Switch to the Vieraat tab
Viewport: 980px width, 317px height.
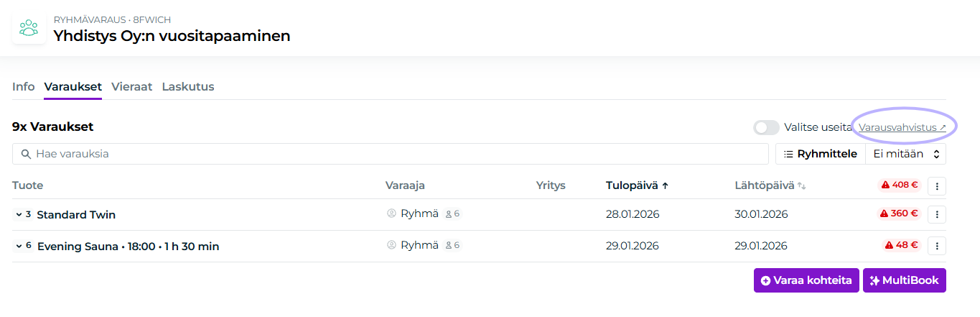(131, 87)
